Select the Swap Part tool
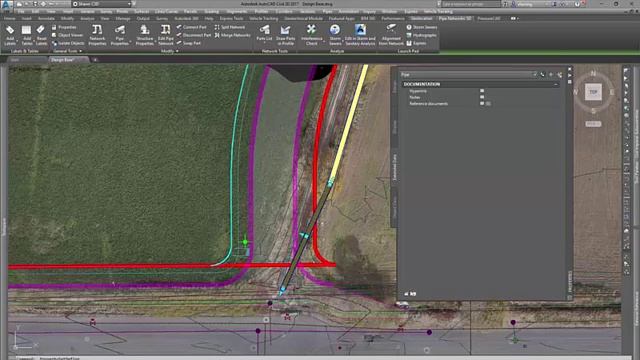Screen dimensions: 640x360 point(189,43)
